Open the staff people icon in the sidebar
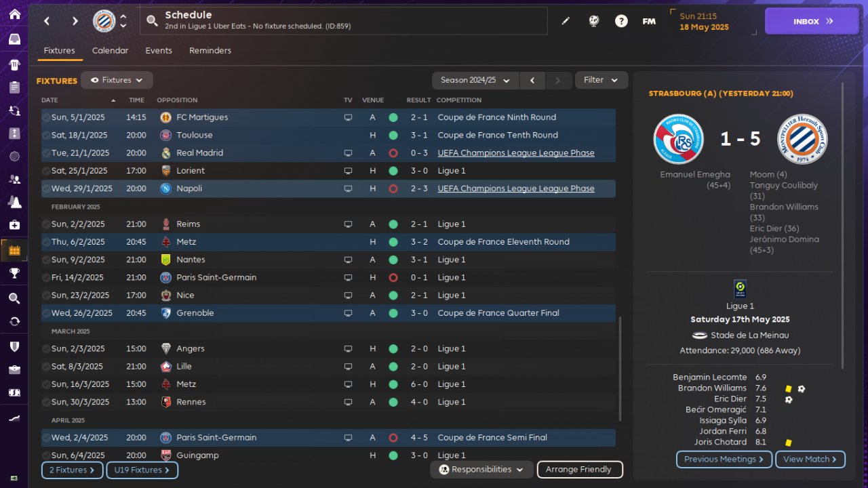 14,180
